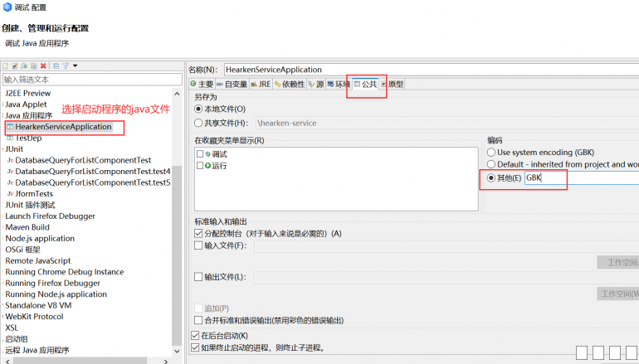Open the JRE tab
Image resolution: width=639 pixels, height=364 pixels.
[261, 85]
